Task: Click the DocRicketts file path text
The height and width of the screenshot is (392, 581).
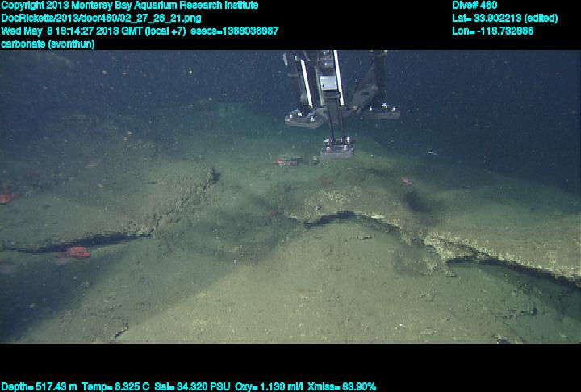Action: 102,18
